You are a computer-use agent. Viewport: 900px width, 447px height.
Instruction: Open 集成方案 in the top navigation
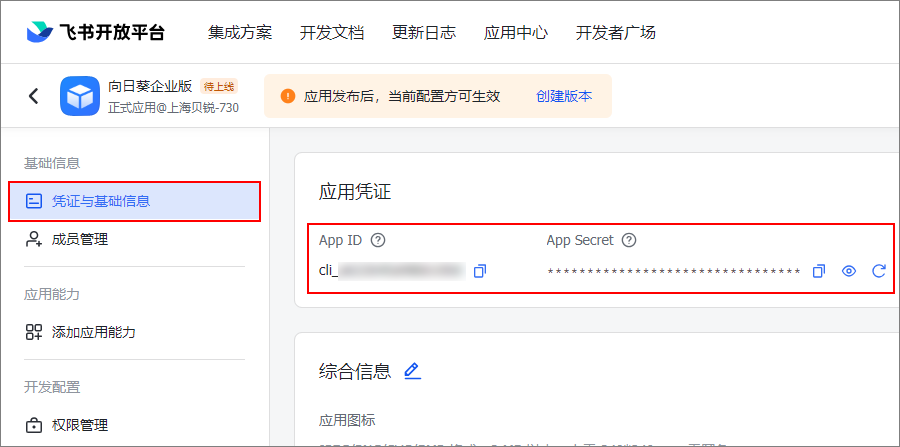point(240,32)
